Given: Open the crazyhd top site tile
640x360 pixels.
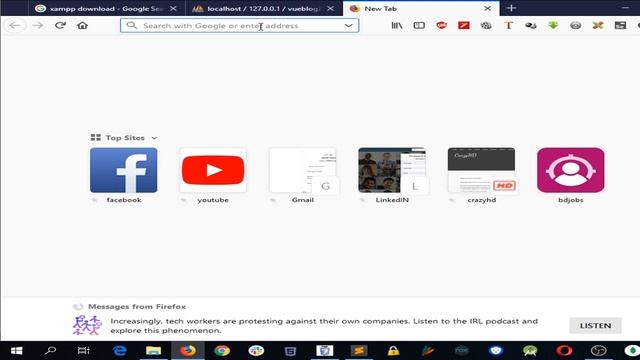Looking at the screenshot, I should (481, 170).
